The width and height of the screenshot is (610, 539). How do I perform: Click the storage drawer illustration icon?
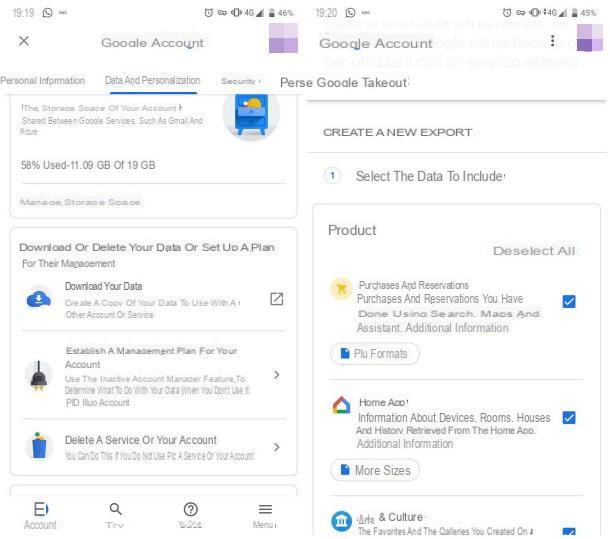click(251, 115)
